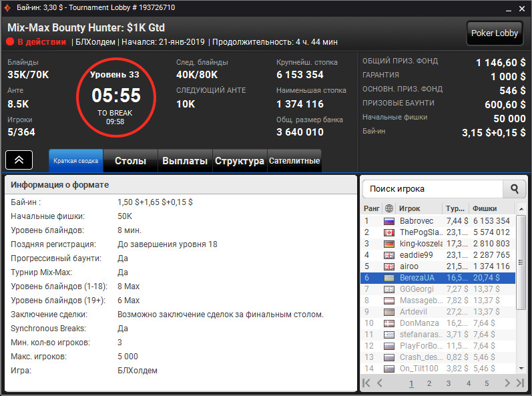Select player row airoo
Screen dimensions: 532x396
(438, 266)
